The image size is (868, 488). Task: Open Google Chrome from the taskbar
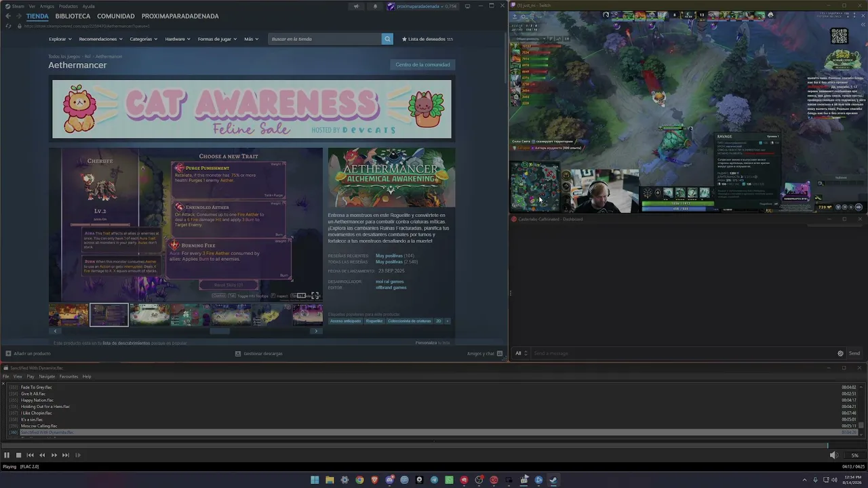click(x=359, y=480)
